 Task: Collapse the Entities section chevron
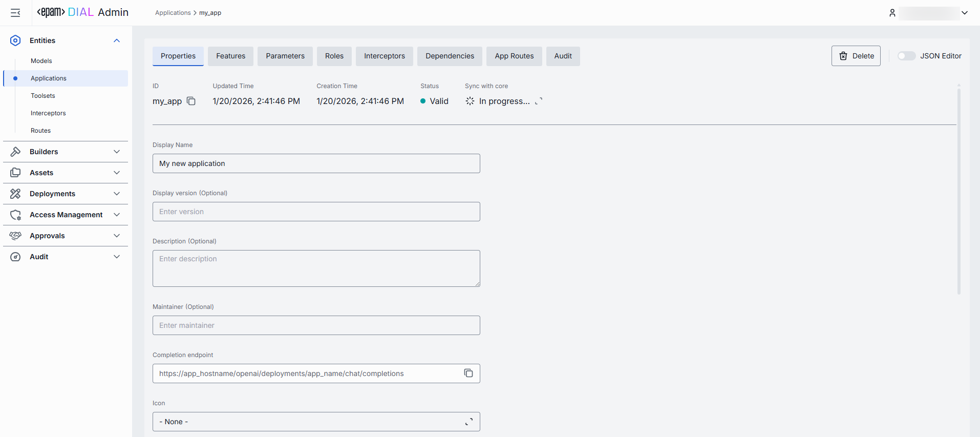pyautogui.click(x=117, y=40)
